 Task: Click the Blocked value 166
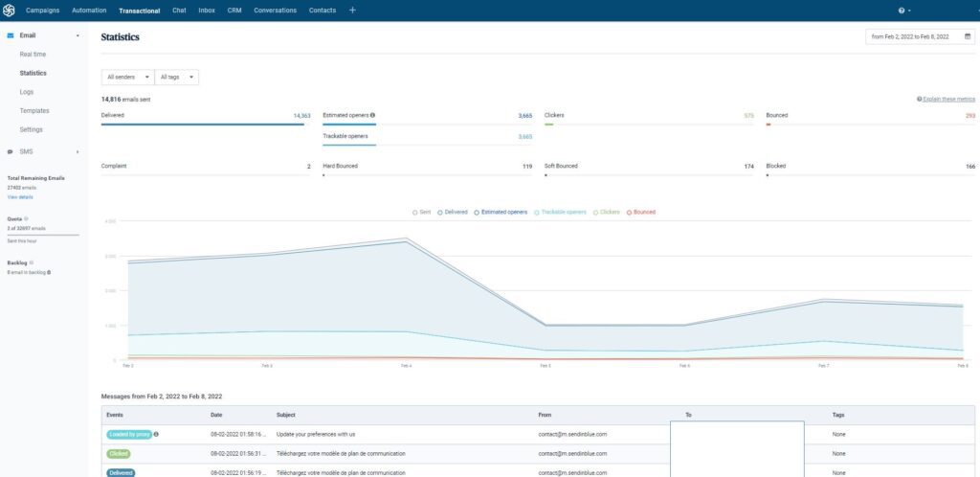pos(970,167)
